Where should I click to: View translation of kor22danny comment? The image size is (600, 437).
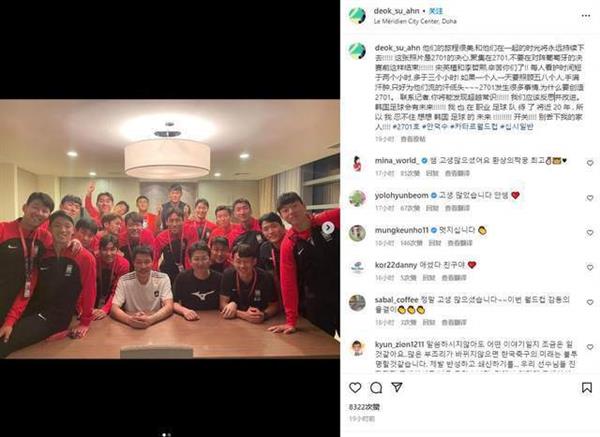pyautogui.click(x=454, y=278)
